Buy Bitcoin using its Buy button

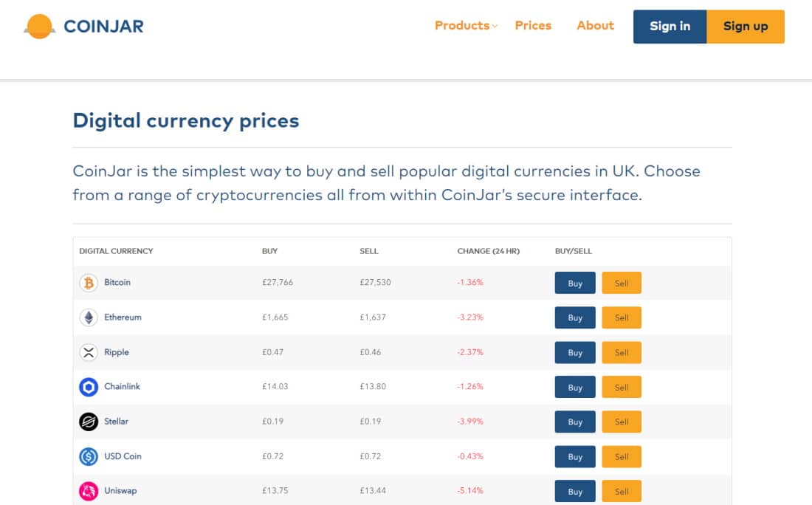574,283
